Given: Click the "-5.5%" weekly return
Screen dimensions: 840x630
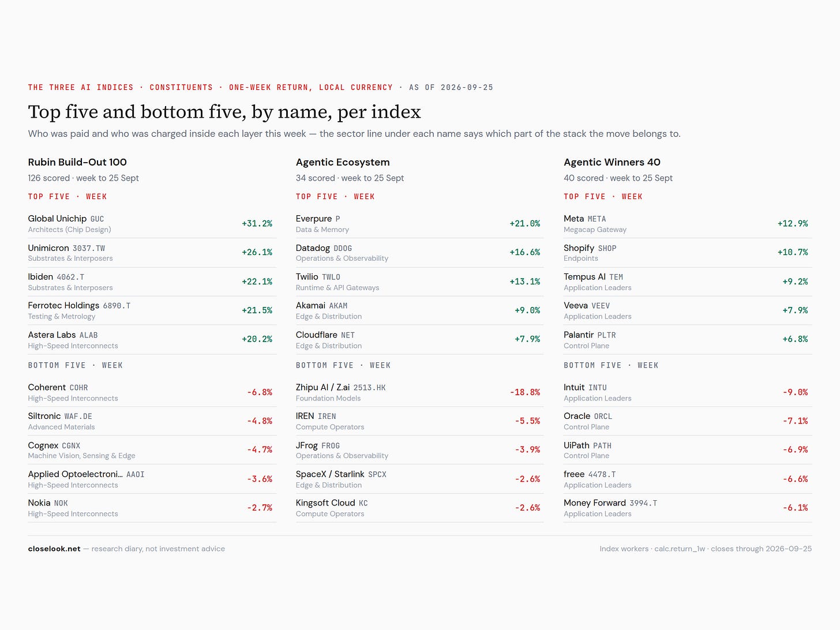Looking at the screenshot, I should (x=527, y=421).
